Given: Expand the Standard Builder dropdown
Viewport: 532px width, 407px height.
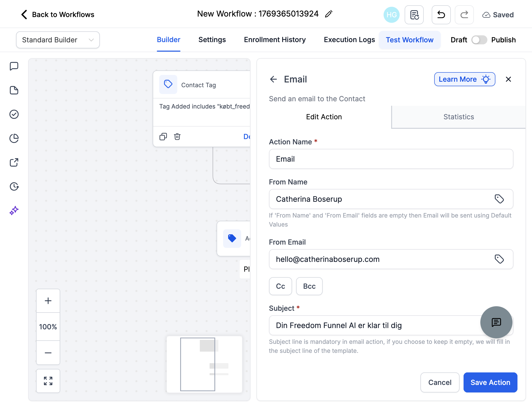Looking at the screenshot, I should tap(58, 40).
